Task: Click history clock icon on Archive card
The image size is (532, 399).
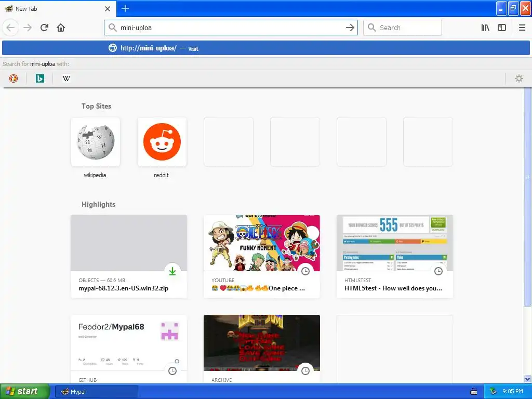Action: [x=305, y=371]
